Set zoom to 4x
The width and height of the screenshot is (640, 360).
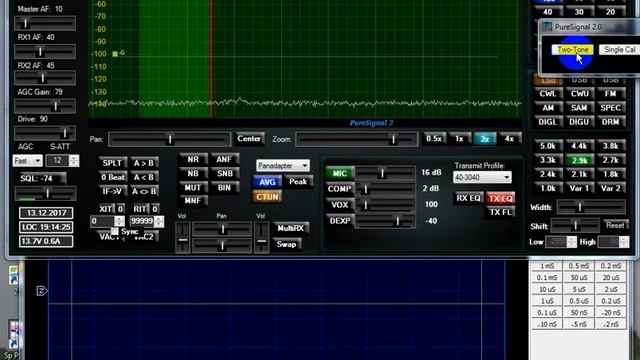[509, 139]
